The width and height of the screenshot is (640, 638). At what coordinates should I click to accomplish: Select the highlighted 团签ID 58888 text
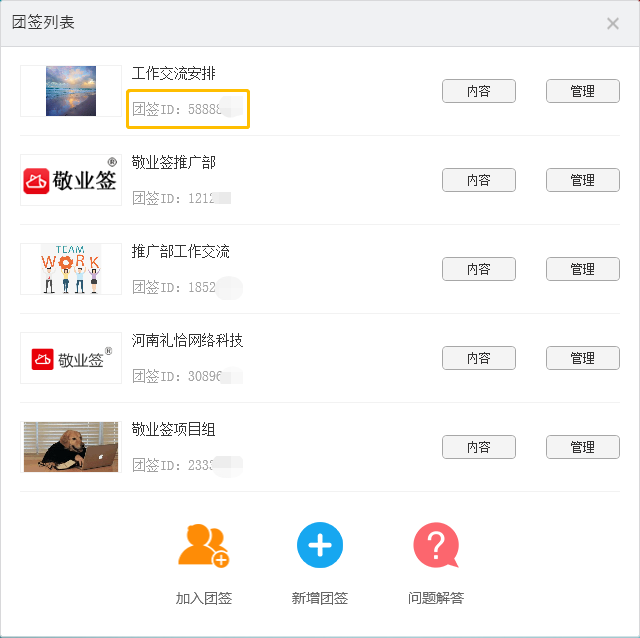coord(187,109)
